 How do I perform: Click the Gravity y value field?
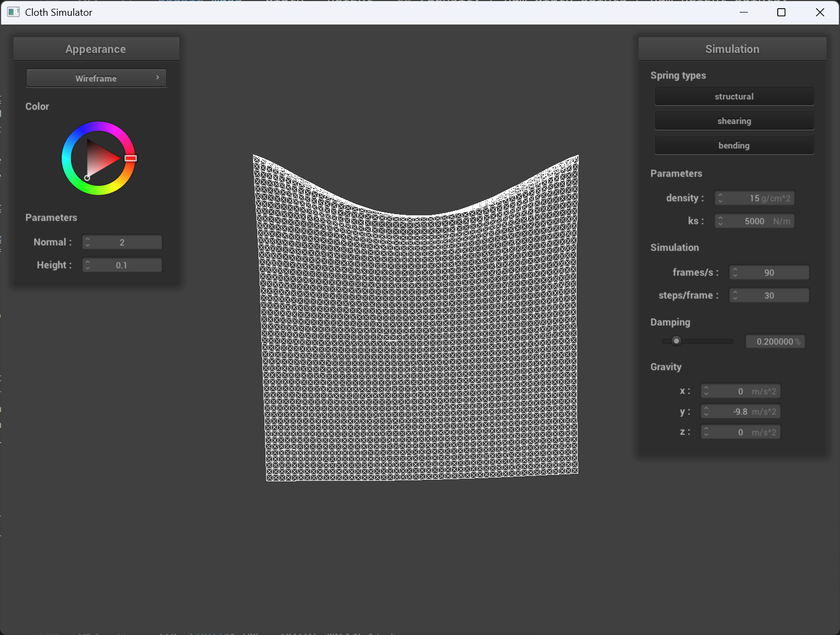click(x=741, y=412)
